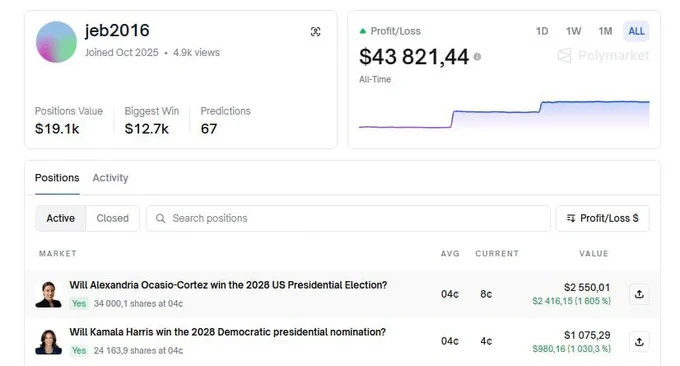
Task: Click the jeb2016 gradient avatar
Action: pos(56,42)
